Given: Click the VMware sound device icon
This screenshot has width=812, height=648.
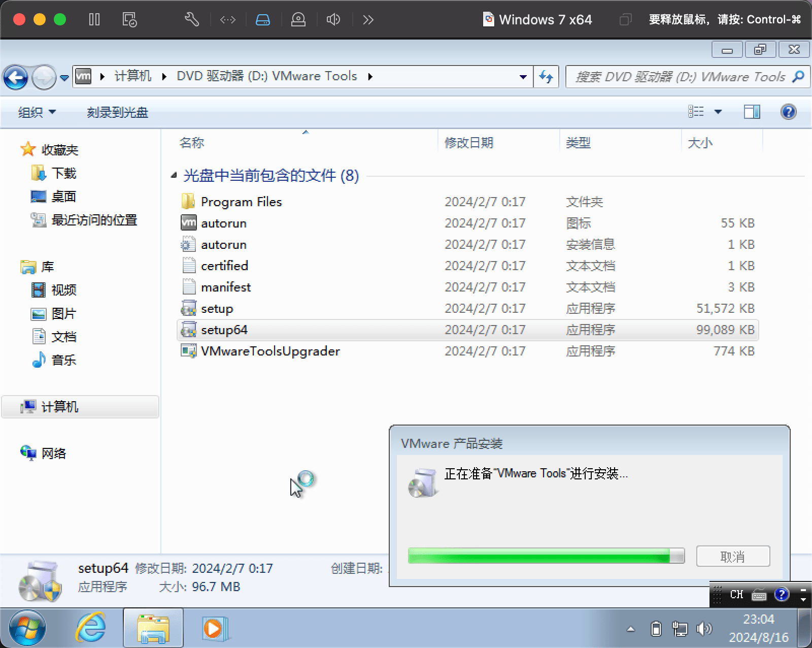Looking at the screenshot, I should point(333,20).
